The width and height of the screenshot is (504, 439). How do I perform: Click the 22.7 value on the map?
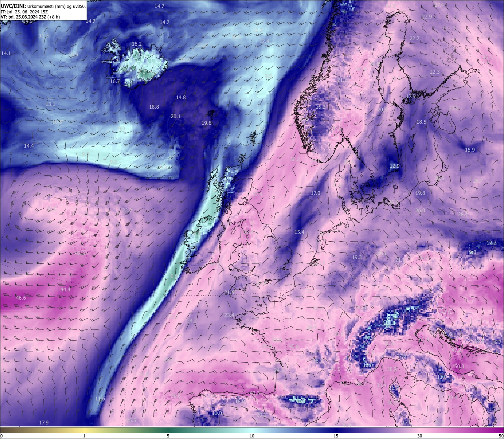(414, 38)
